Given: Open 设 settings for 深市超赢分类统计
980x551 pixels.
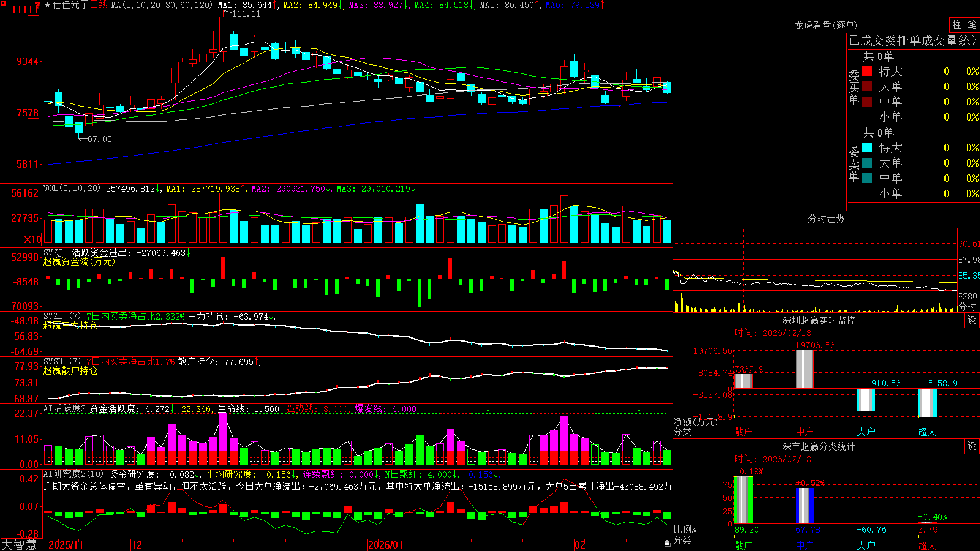Looking at the screenshot, I should click(x=972, y=446).
